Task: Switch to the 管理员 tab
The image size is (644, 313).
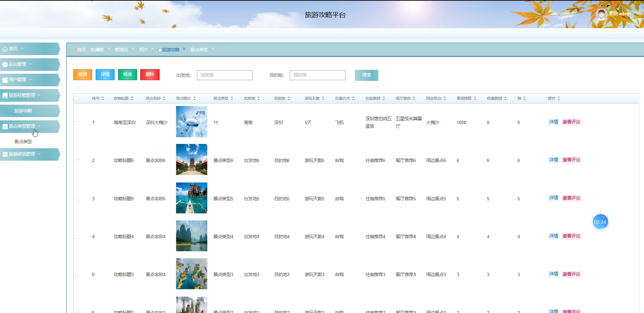Action: (x=121, y=50)
